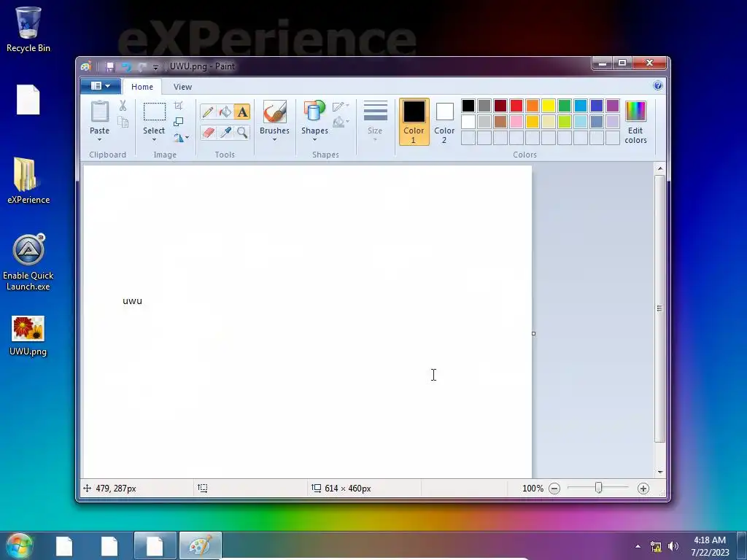The height and width of the screenshot is (560, 747).
Task: Pick the green color swatch
Action: pos(565,106)
